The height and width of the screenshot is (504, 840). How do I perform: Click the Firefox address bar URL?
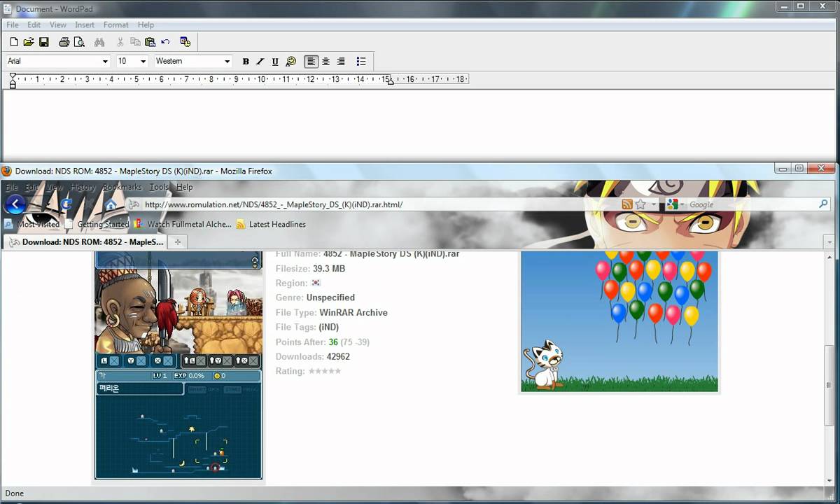pos(274,204)
